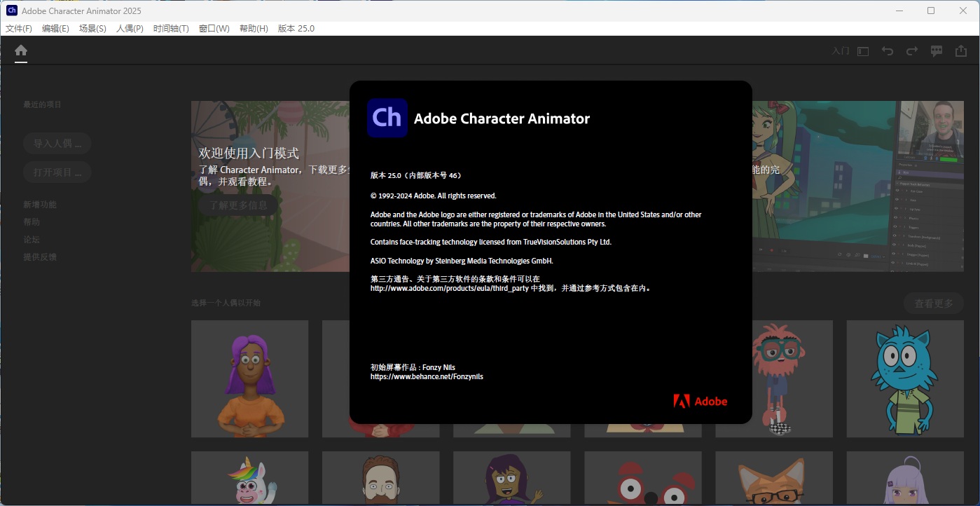Viewport: 980px width, 506px height.
Task: Click the 导入人偶 ... button
Action: (x=57, y=144)
